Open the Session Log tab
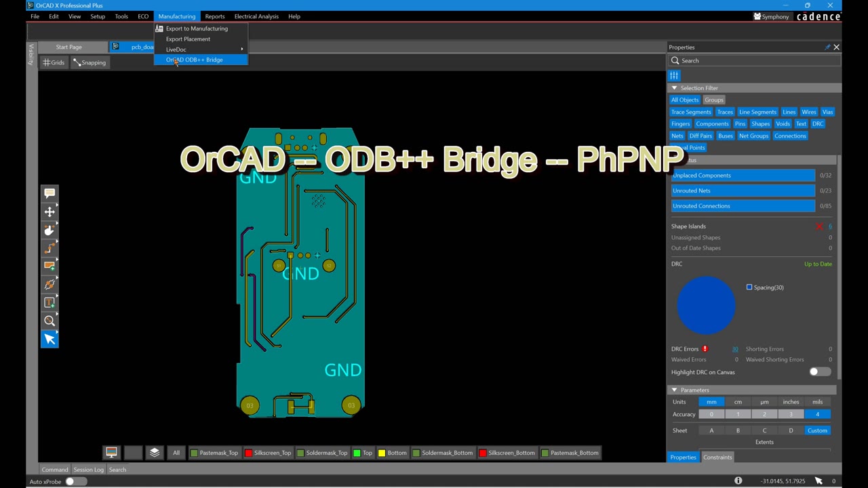 pyautogui.click(x=89, y=470)
